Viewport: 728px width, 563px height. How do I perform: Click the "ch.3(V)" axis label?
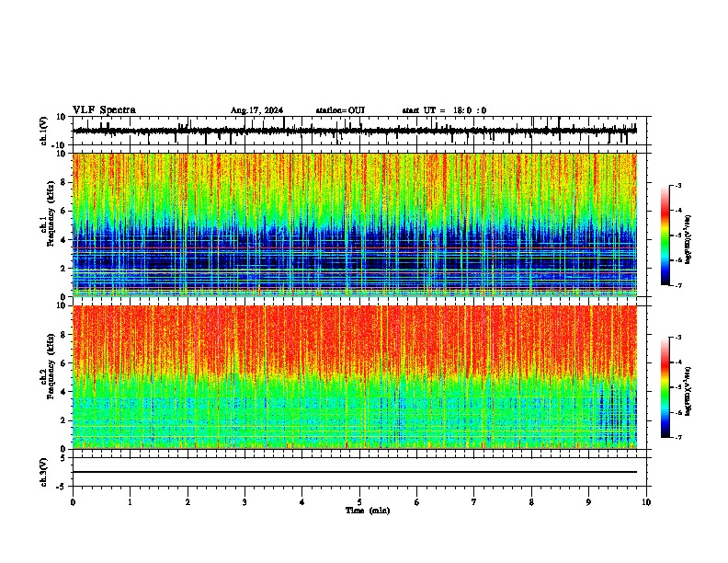coord(44,472)
